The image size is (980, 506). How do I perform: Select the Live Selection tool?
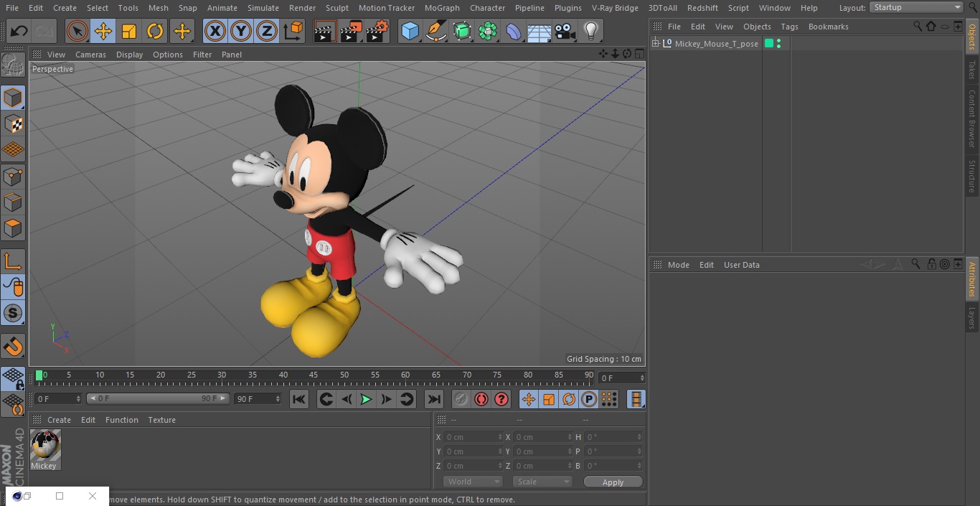(77, 31)
